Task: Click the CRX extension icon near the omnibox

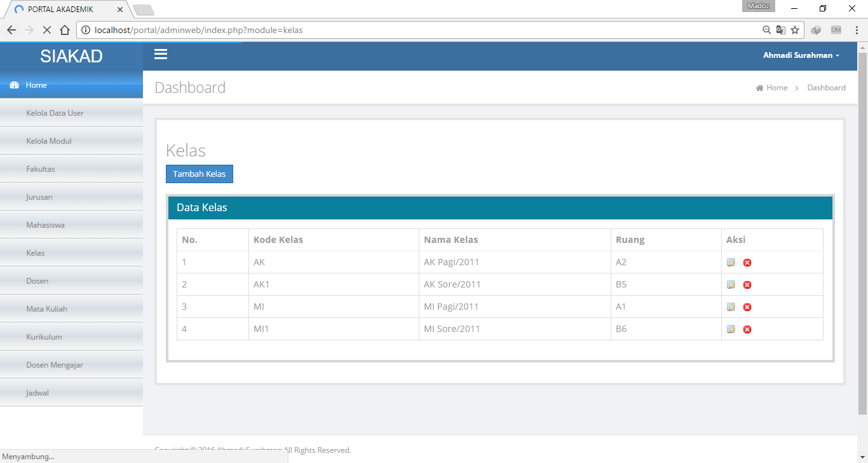Action: [836, 29]
